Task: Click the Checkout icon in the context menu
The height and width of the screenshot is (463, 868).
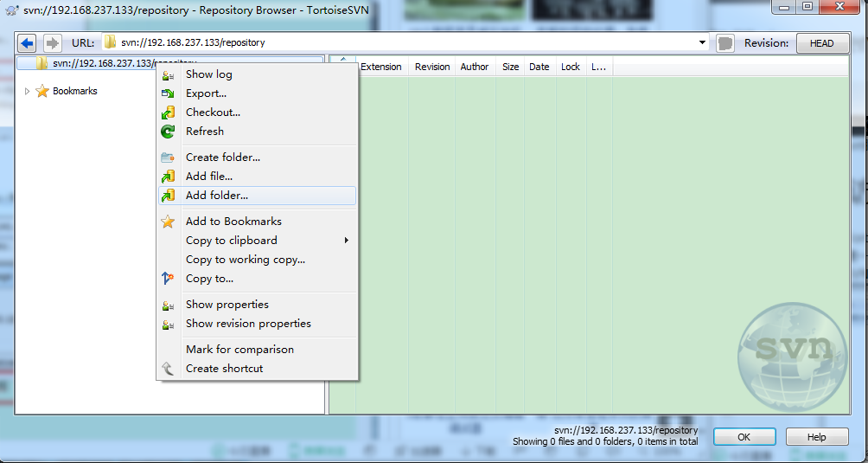Action: pyautogui.click(x=168, y=113)
